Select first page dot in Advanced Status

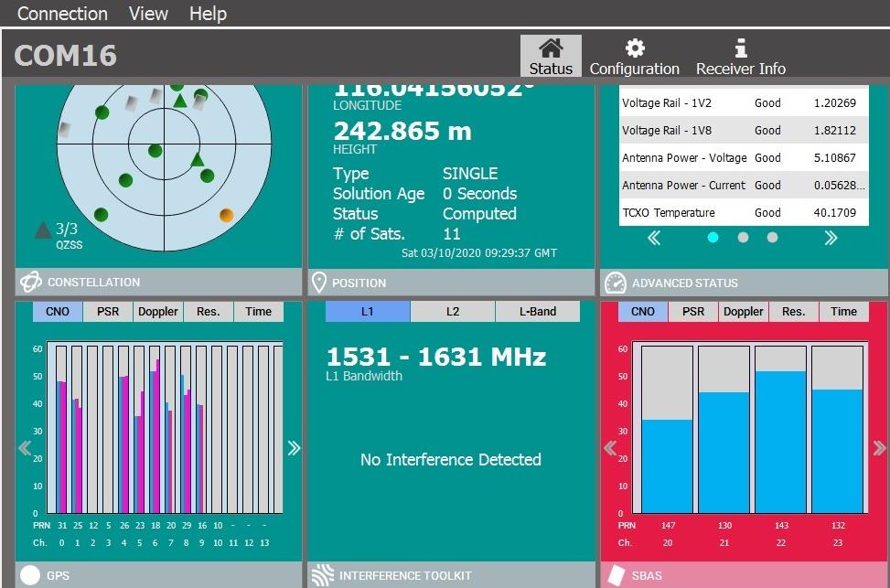click(x=713, y=238)
